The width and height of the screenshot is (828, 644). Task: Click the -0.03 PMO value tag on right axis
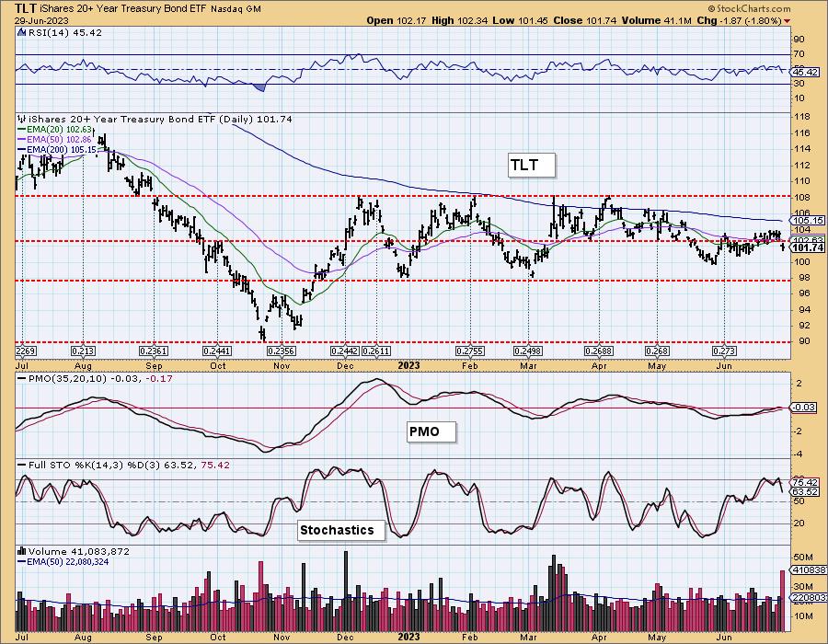805,408
